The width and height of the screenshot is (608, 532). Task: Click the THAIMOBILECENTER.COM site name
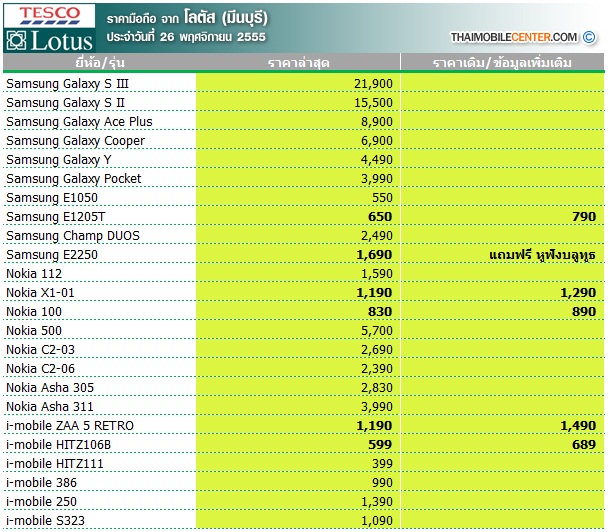coord(514,37)
